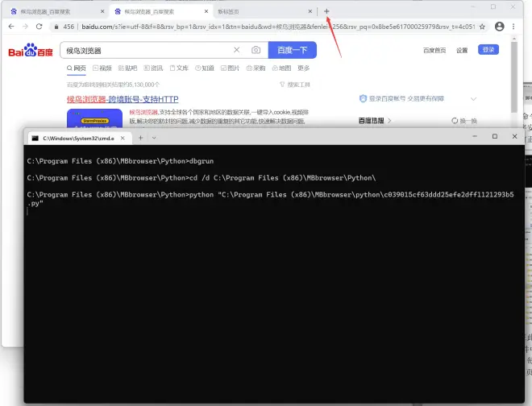Screen dimensions: 532x406
Task: Click the 百度一下 search button
Action: pos(292,50)
